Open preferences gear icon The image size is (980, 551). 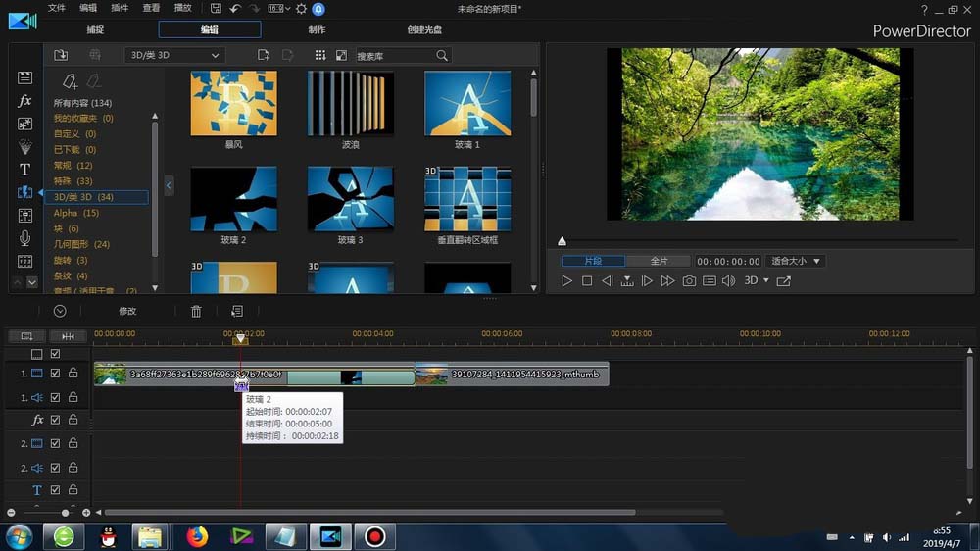coord(301,9)
